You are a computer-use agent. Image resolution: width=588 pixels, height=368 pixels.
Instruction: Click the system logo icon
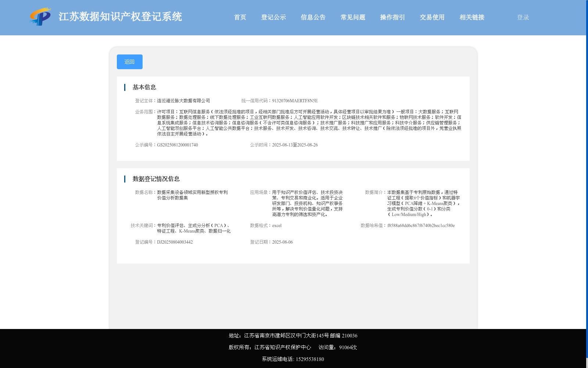pos(40,17)
